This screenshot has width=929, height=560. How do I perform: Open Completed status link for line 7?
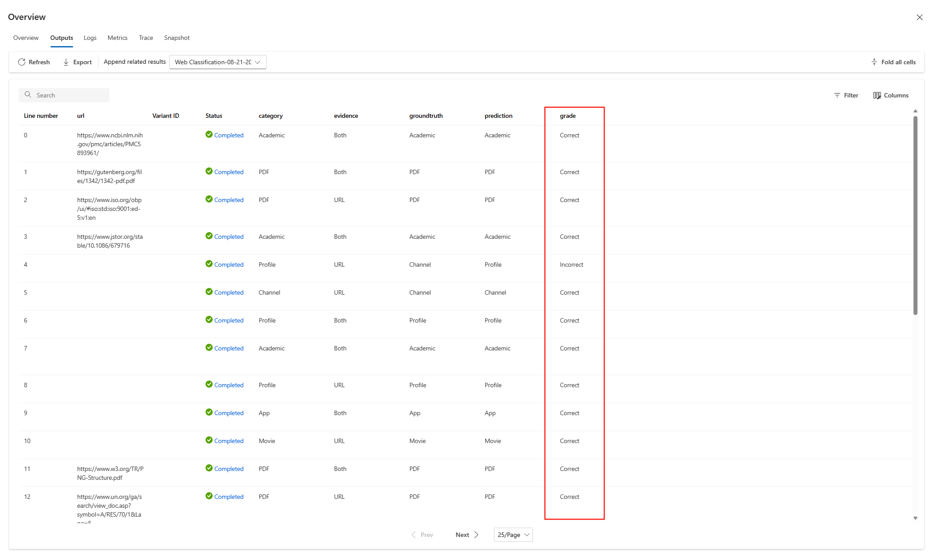(x=229, y=348)
